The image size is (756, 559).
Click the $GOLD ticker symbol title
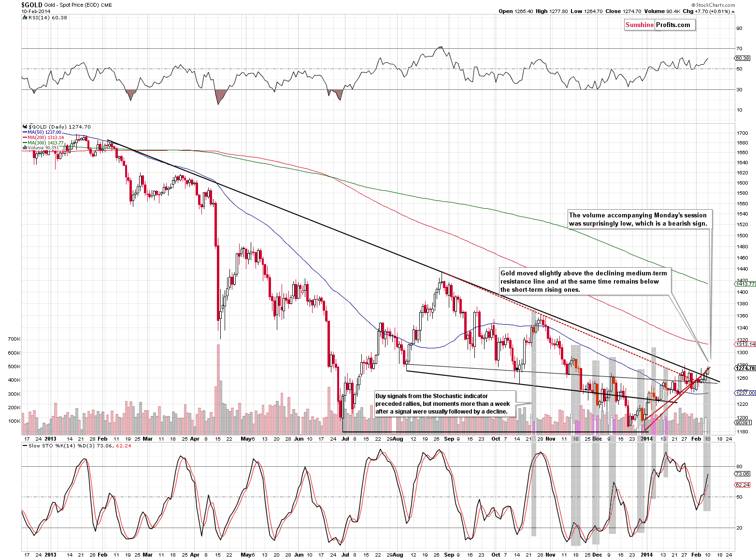click(x=31, y=4)
